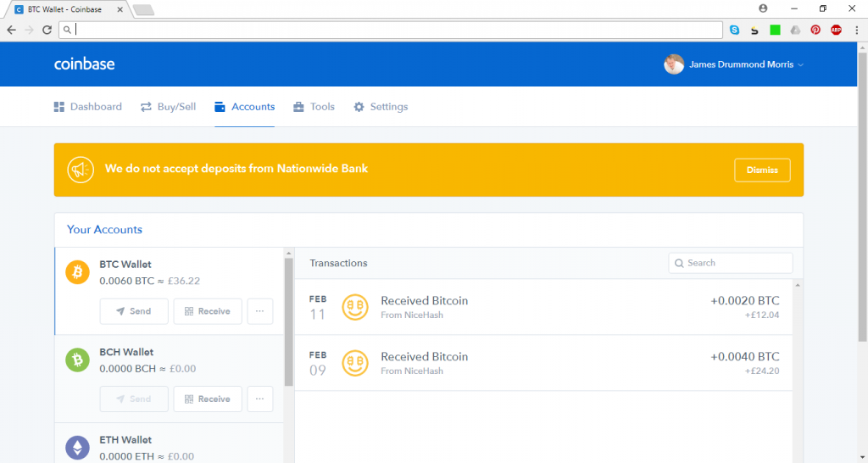The image size is (868, 463).
Task: Dismiss the Nationwide Bank notice
Action: point(762,170)
